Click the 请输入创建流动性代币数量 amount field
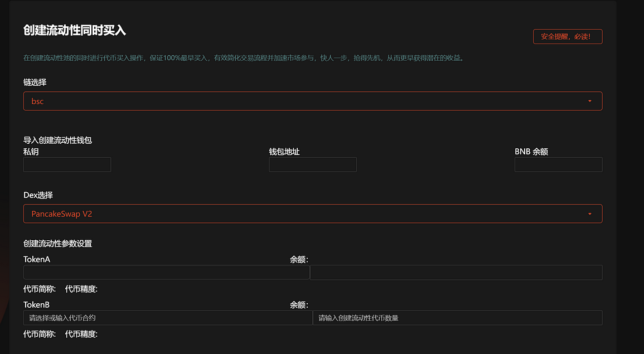 pos(458,317)
